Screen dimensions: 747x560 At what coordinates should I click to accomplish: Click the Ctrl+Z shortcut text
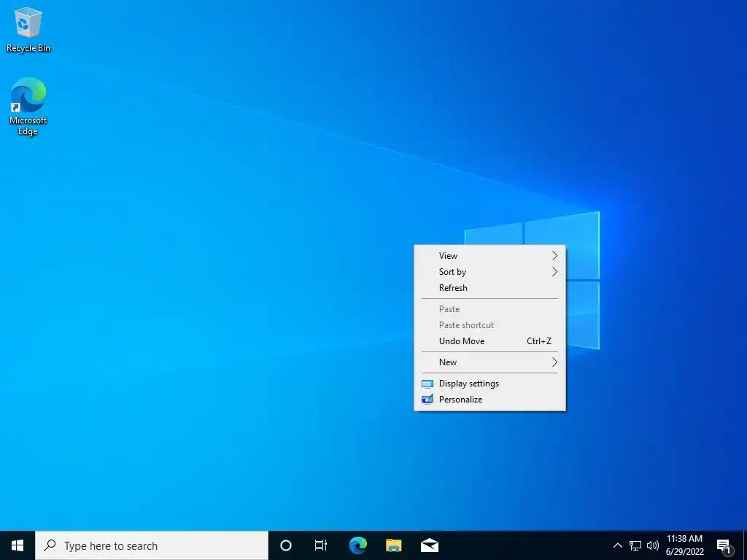click(539, 341)
